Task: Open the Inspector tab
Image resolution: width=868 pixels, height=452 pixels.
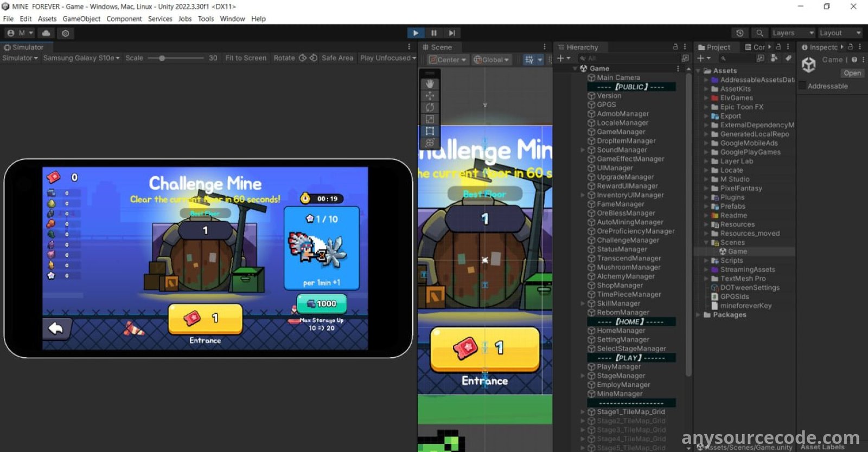Action: (x=820, y=47)
